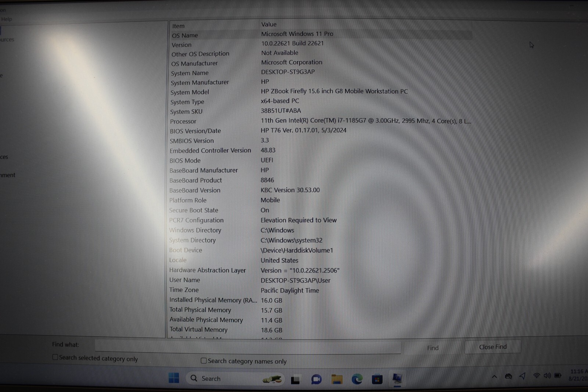The image size is (588, 392).
Task: Open Task View from the taskbar
Action: (x=295, y=379)
